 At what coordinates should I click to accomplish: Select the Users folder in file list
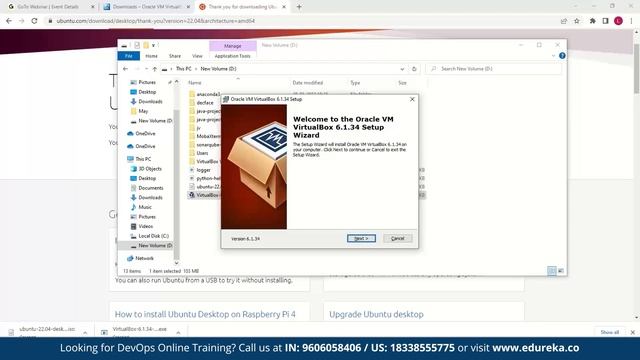point(202,153)
